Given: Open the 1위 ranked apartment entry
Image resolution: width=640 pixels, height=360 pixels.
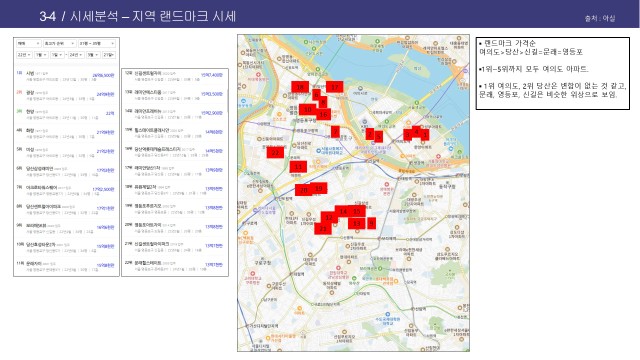Looking at the screenshot, I should 66,76.
